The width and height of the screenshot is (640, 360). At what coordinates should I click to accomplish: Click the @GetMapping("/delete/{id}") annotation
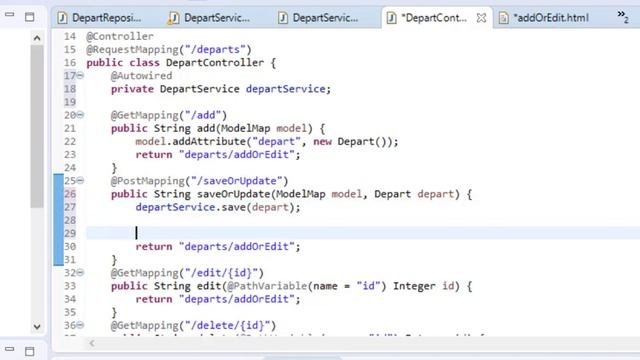pos(193,325)
